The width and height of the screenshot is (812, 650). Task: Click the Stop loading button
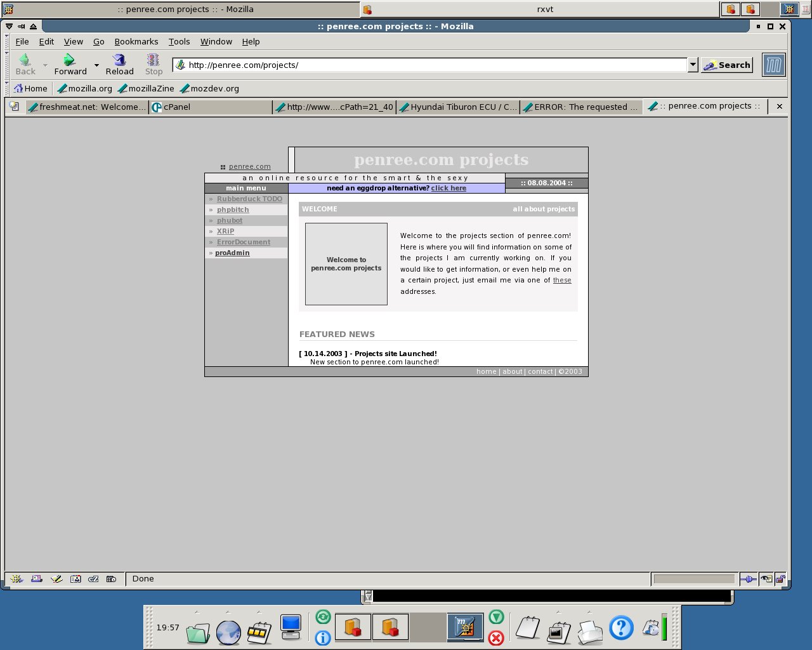pyautogui.click(x=154, y=65)
